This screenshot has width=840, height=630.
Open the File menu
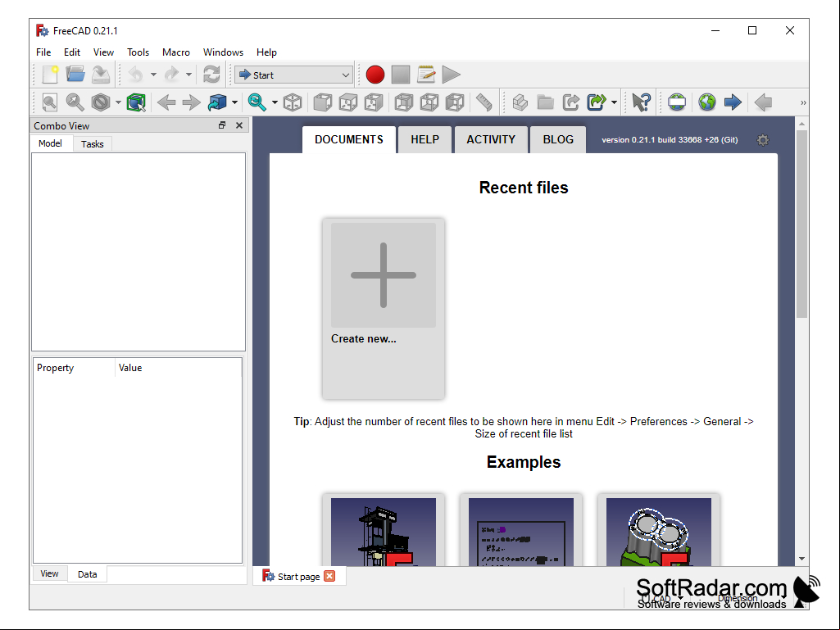point(43,52)
